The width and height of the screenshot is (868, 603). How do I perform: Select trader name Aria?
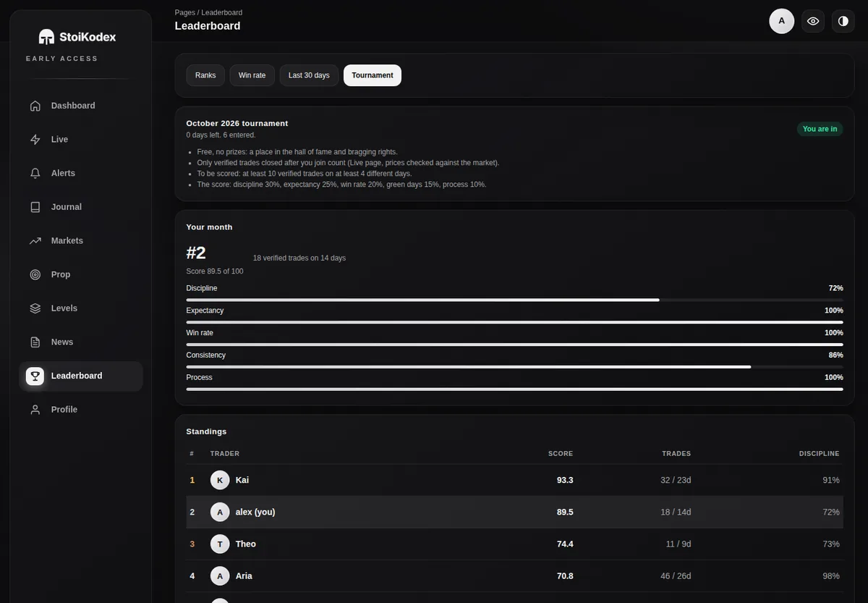click(x=244, y=576)
